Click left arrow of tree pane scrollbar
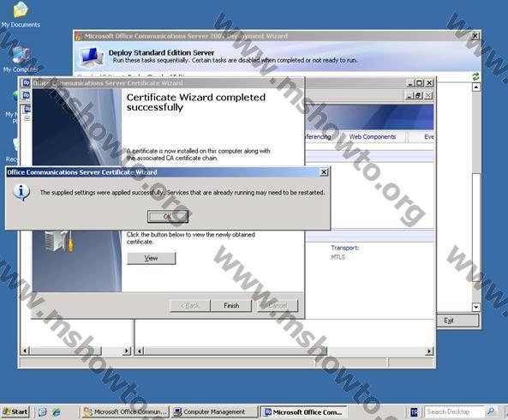 point(25,351)
